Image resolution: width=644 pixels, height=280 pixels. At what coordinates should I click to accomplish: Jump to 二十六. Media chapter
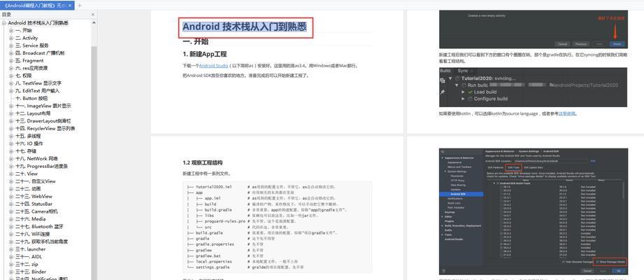click(x=31, y=219)
